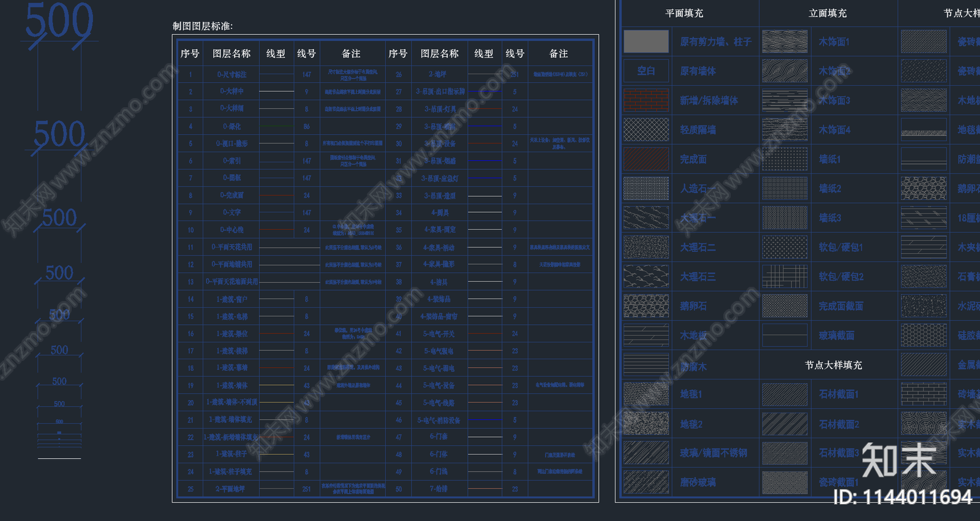Select layer name 7-给排
Viewport: 980px width, 521px height.
point(439,489)
